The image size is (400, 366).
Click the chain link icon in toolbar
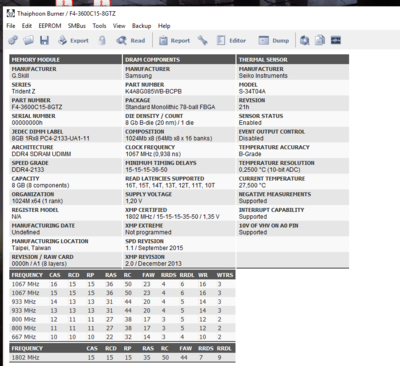point(13,40)
